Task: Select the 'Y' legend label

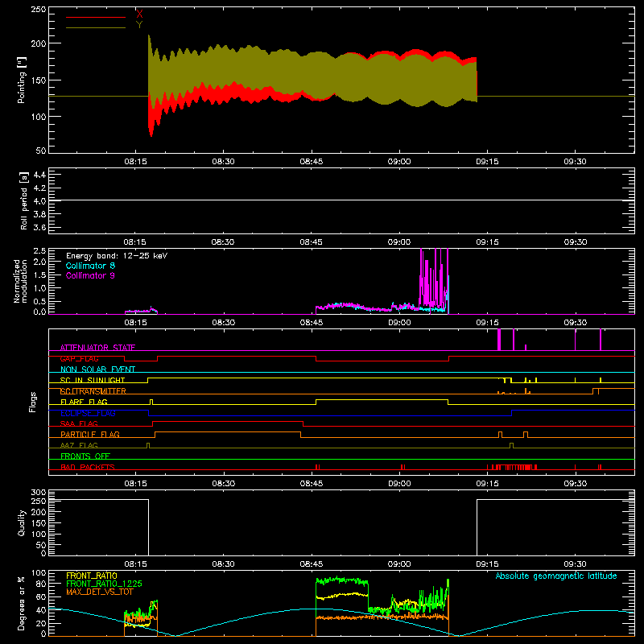Action: click(139, 25)
